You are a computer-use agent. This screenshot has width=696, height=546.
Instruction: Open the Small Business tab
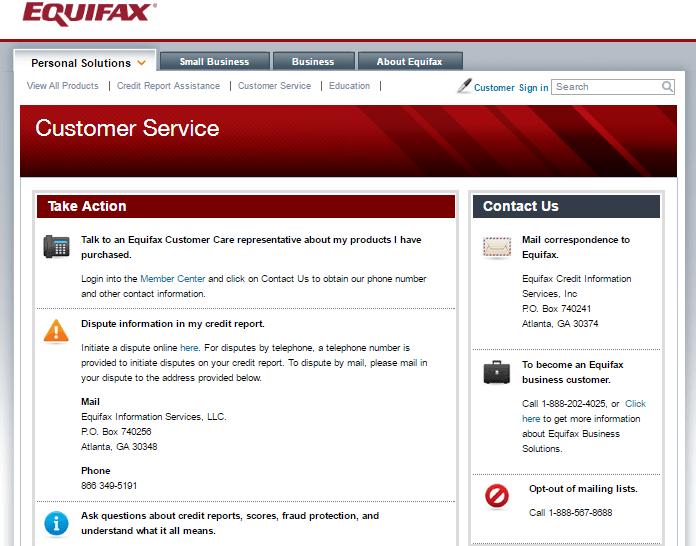(214, 62)
